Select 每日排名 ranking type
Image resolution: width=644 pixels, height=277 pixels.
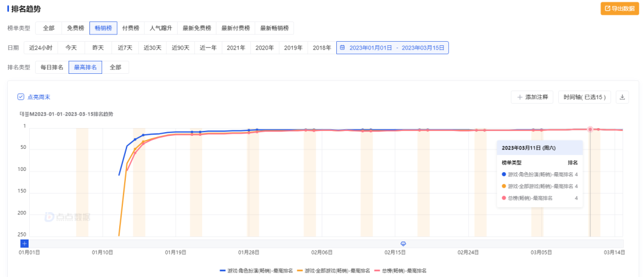pos(52,67)
